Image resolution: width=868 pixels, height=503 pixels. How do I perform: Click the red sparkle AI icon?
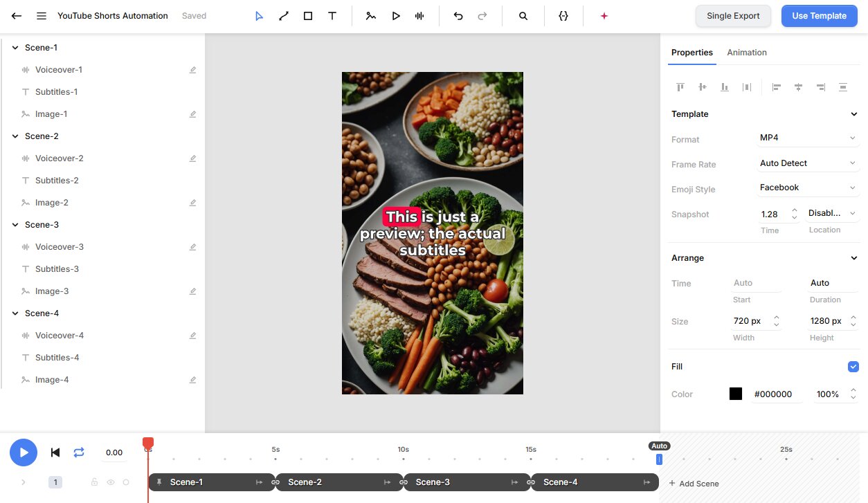[x=604, y=16]
